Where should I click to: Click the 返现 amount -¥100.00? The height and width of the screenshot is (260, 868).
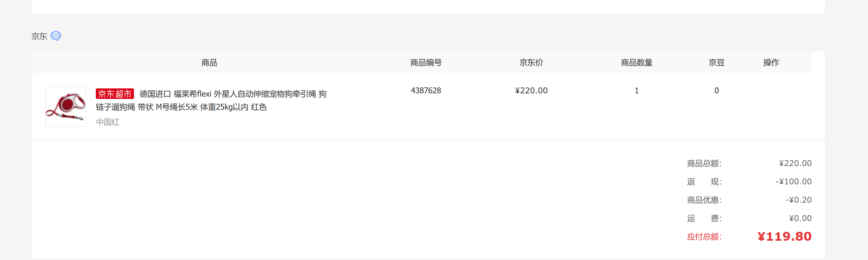(794, 182)
